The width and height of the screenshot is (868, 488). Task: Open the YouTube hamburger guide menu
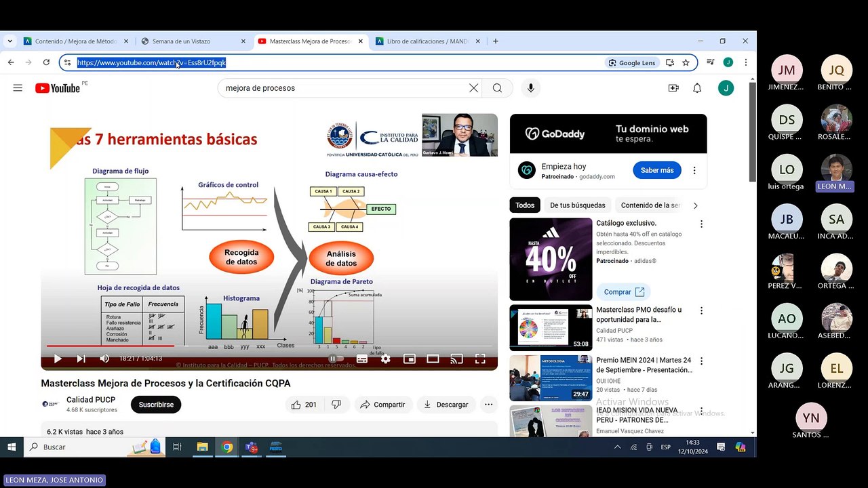pyautogui.click(x=18, y=88)
